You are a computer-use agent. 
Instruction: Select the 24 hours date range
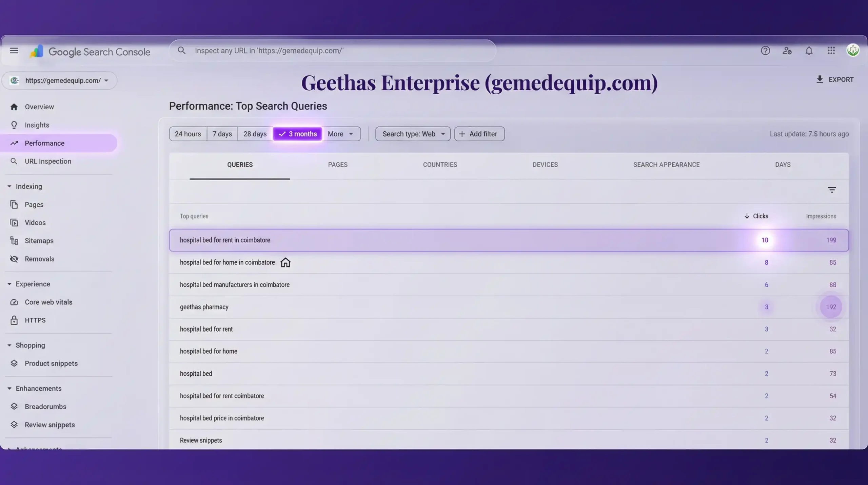coord(188,134)
